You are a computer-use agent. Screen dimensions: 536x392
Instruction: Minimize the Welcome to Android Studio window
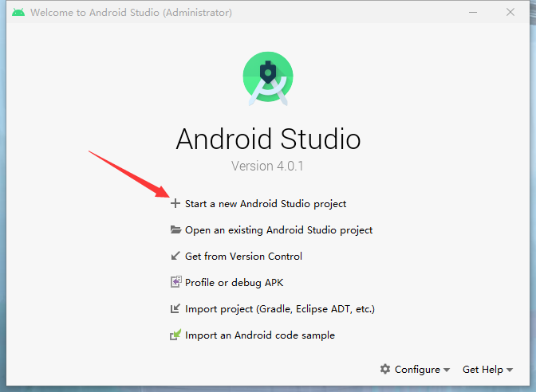point(473,12)
